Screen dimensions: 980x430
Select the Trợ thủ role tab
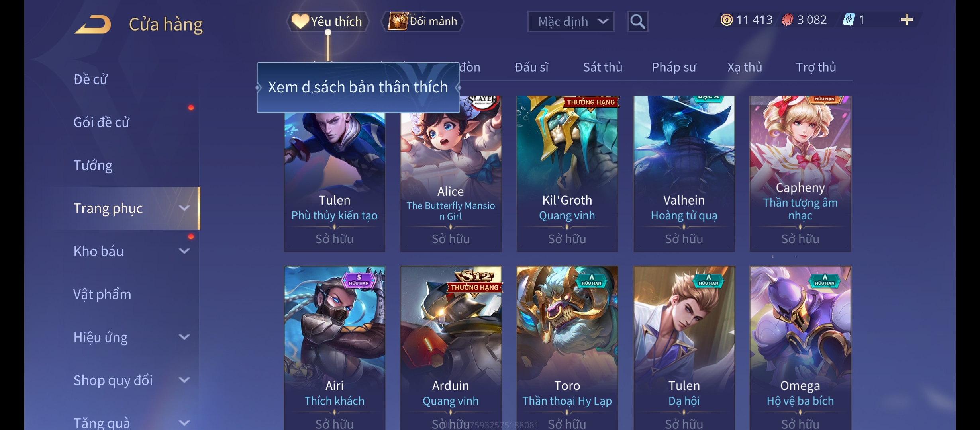815,67
